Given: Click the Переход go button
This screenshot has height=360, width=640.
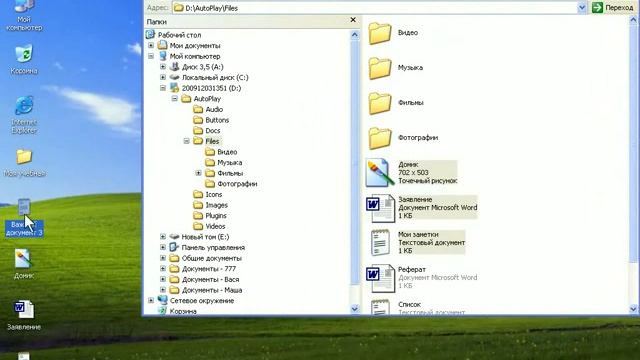Looking at the screenshot, I should 614,7.
